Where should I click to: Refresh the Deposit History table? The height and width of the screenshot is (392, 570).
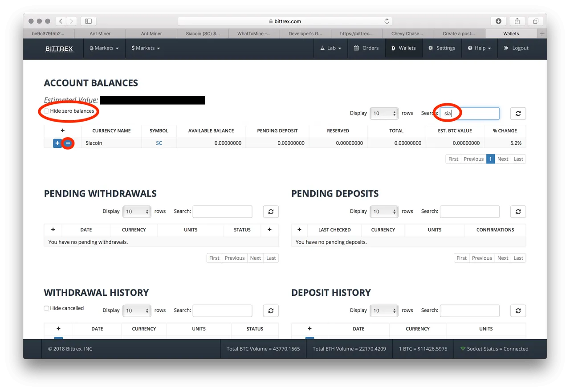(518, 310)
